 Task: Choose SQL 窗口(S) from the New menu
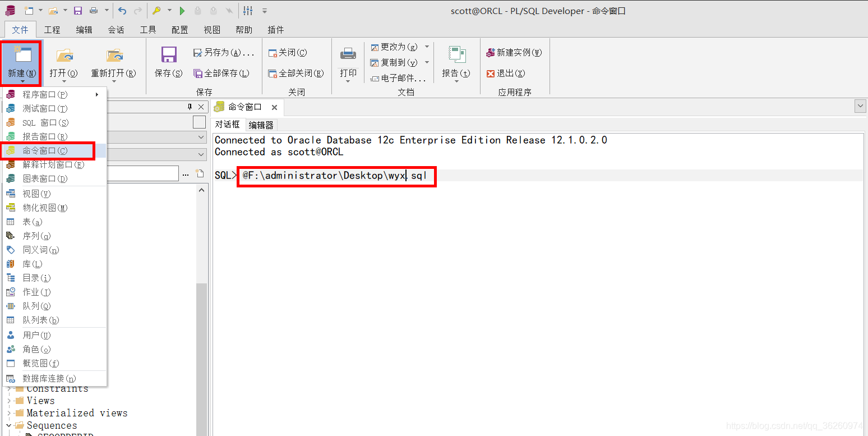pos(53,122)
